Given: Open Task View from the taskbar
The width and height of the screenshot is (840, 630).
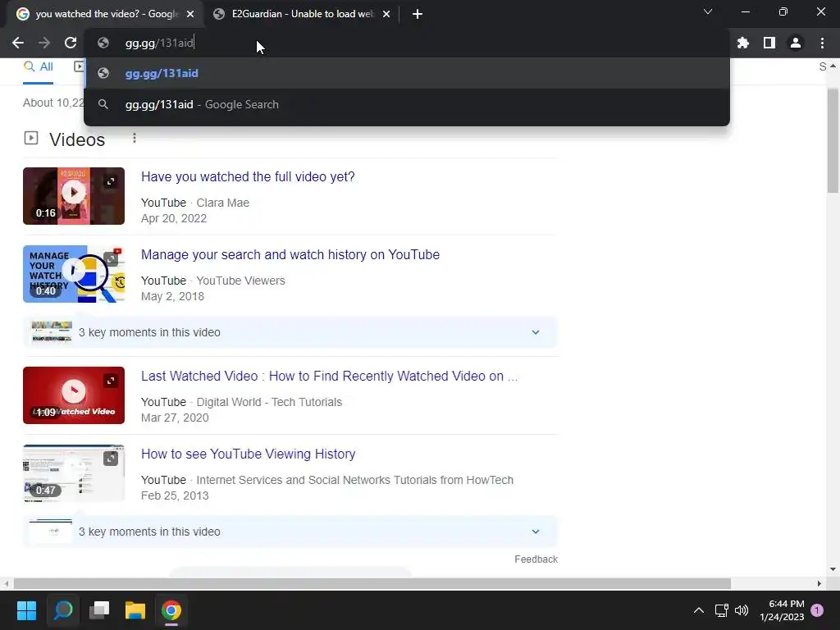Looking at the screenshot, I should point(99,610).
